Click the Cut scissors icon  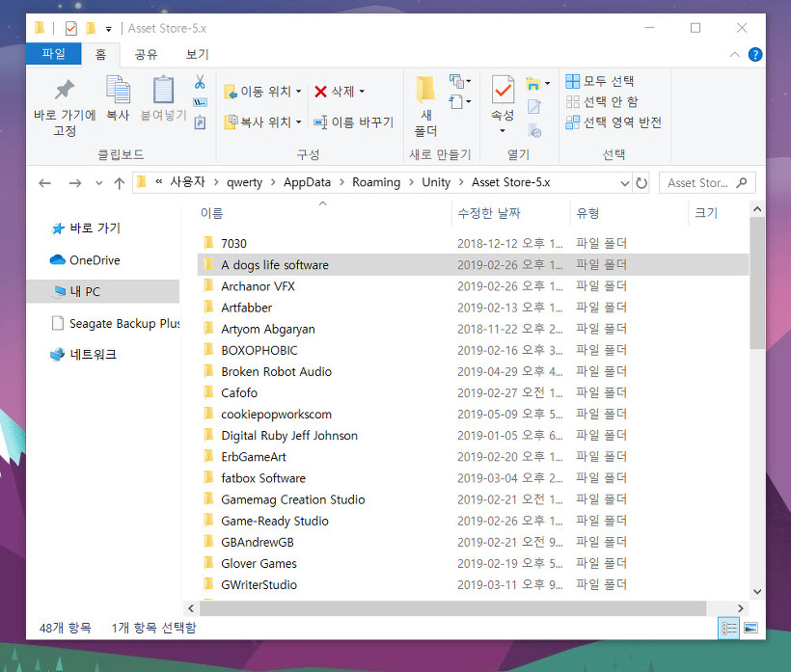pyautogui.click(x=200, y=81)
